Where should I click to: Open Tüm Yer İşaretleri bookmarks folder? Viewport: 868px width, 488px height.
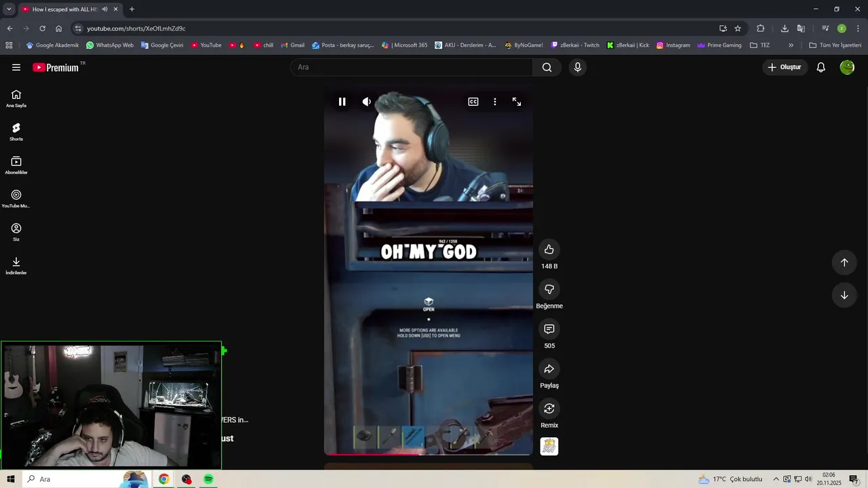(835, 45)
